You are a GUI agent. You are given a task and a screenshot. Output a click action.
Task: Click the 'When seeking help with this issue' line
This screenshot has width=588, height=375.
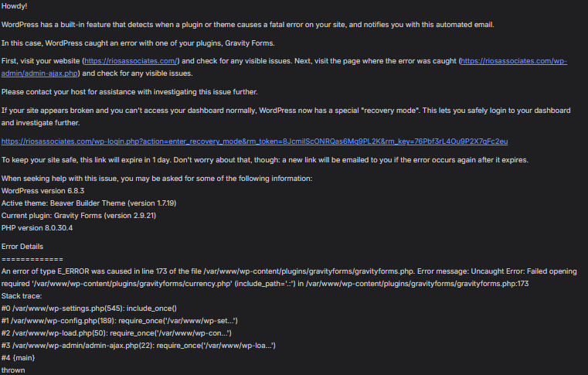tap(157, 179)
